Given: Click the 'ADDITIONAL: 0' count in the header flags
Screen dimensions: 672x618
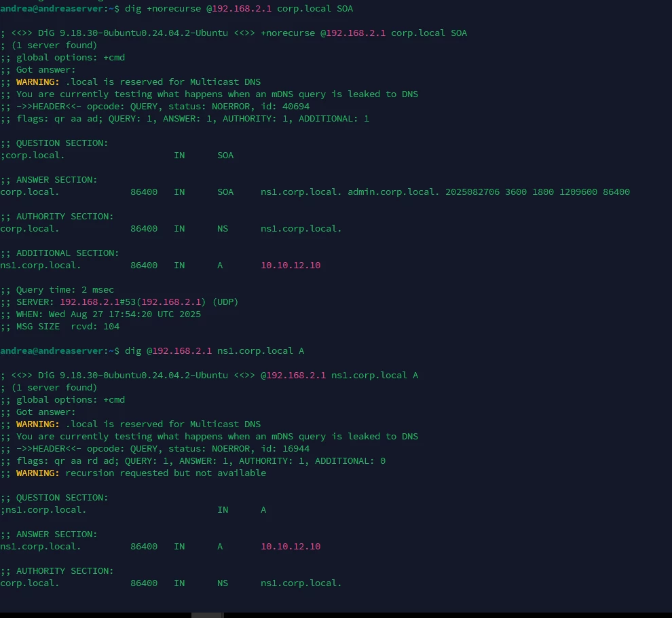Looking at the screenshot, I should [x=350, y=461].
